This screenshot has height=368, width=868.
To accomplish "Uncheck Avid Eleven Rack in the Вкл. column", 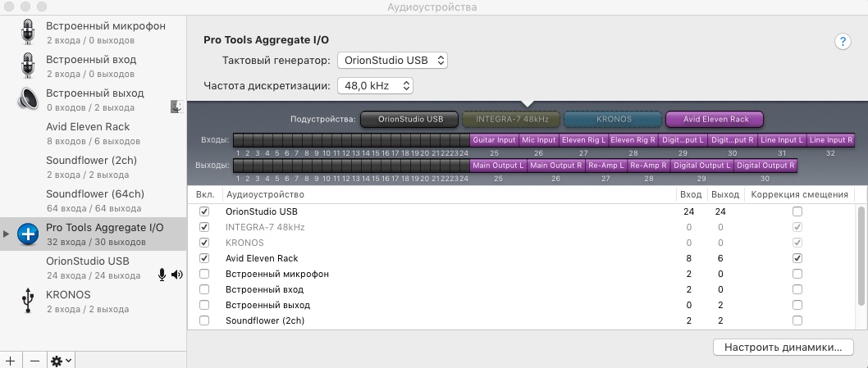I will tap(204, 258).
